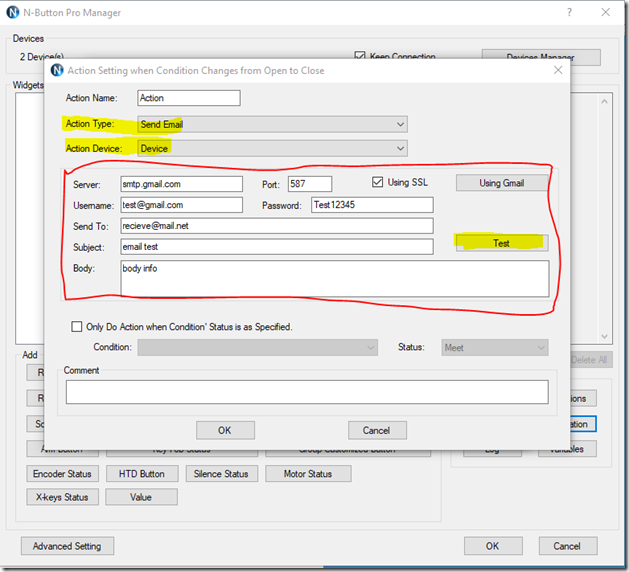This screenshot has width=629, height=572.
Task: Click the Test email button
Action: pos(502,243)
